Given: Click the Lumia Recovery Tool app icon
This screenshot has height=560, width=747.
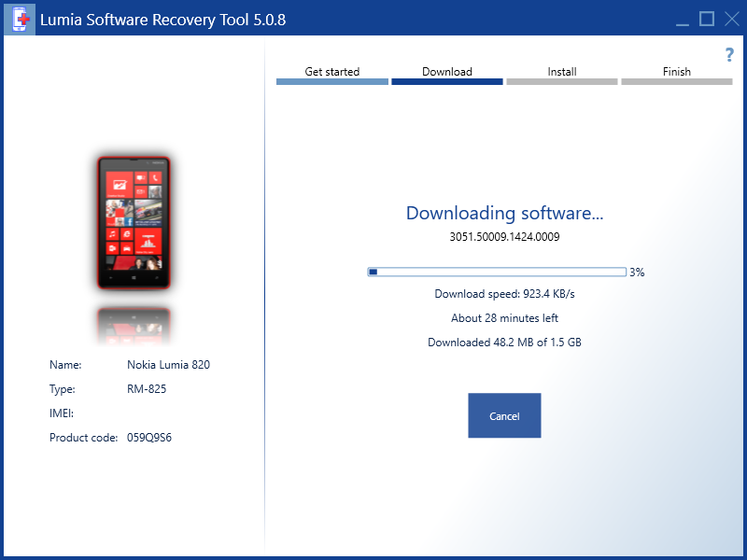Looking at the screenshot, I should [20, 19].
